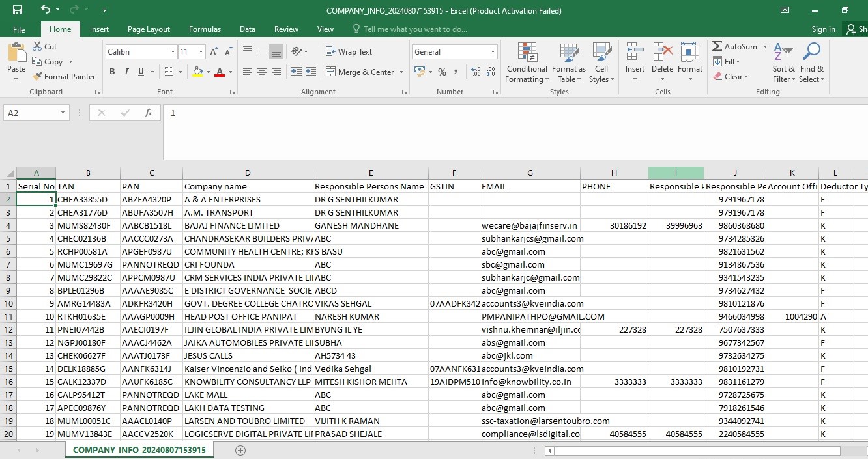Toggle Italic formatting

(x=126, y=72)
